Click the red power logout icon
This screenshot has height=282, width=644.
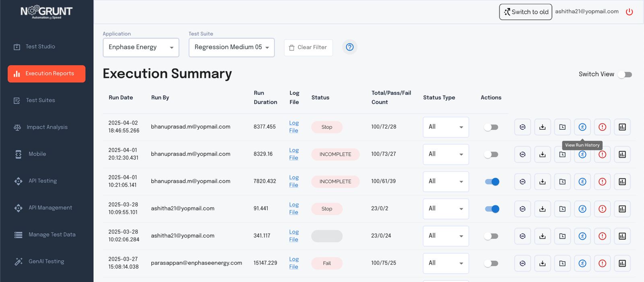(x=630, y=12)
